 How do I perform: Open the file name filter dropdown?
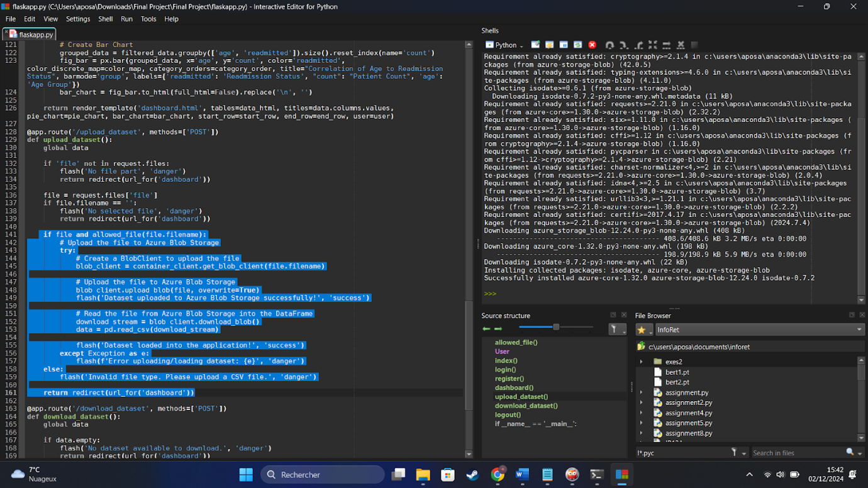click(739, 453)
